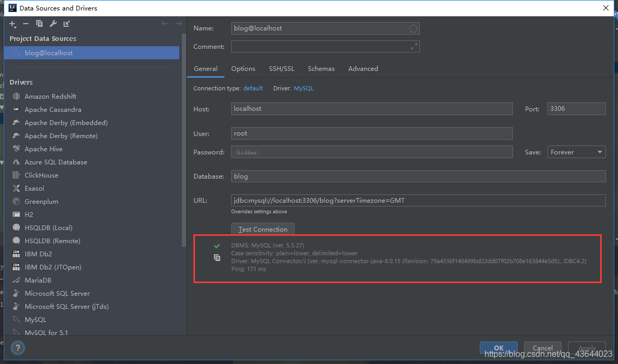Click in the Comment input field
618x364 pixels.
point(325,46)
